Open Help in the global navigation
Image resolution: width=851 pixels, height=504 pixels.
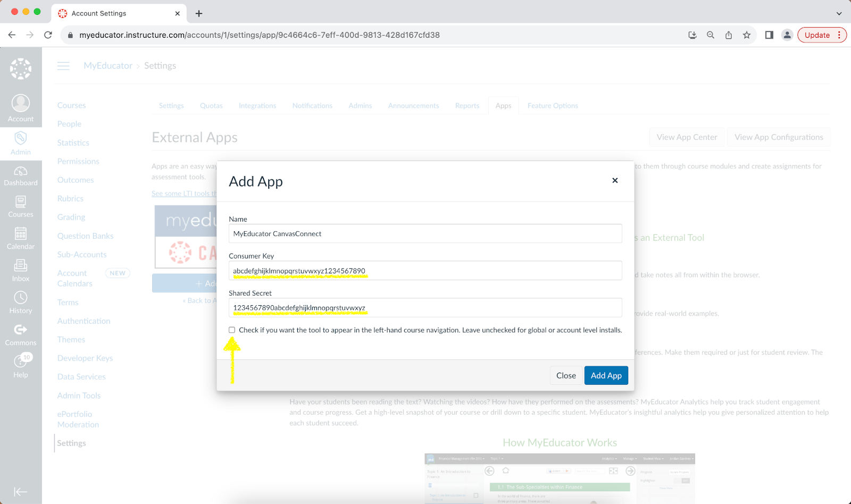click(21, 367)
